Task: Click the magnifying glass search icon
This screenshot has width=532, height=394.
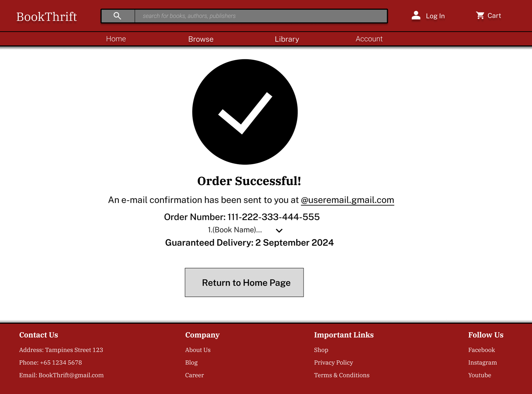Action: (117, 16)
